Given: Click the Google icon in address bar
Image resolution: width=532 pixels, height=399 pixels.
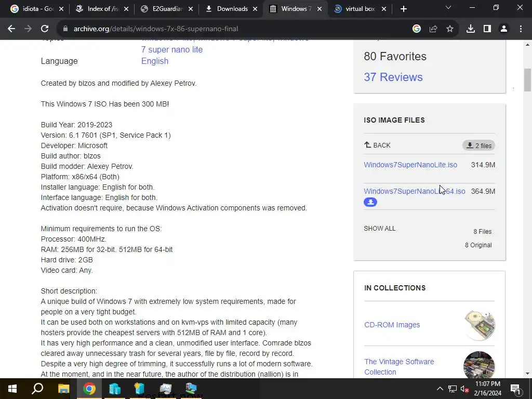Looking at the screenshot, I should click(417, 29).
